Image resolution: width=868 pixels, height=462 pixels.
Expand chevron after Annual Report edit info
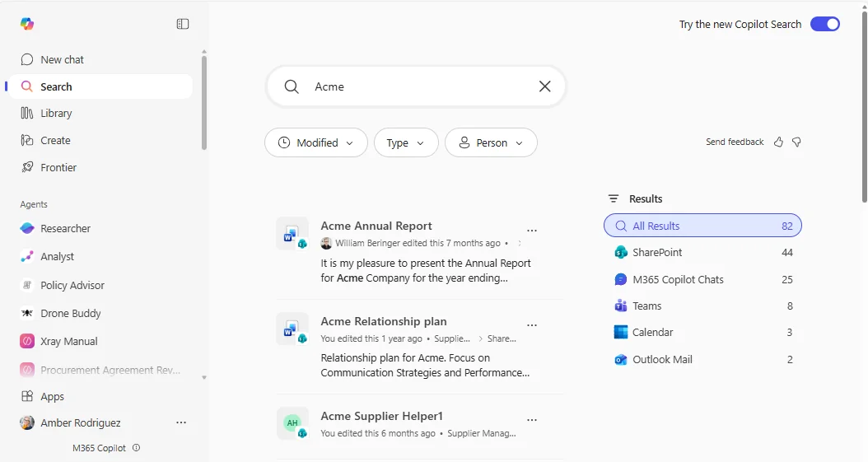click(520, 244)
